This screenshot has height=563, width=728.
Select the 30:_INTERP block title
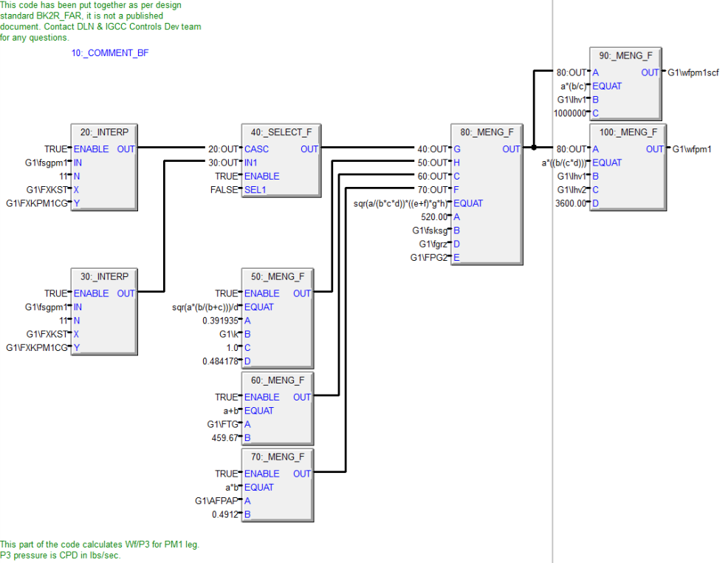click(x=104, y=277)
